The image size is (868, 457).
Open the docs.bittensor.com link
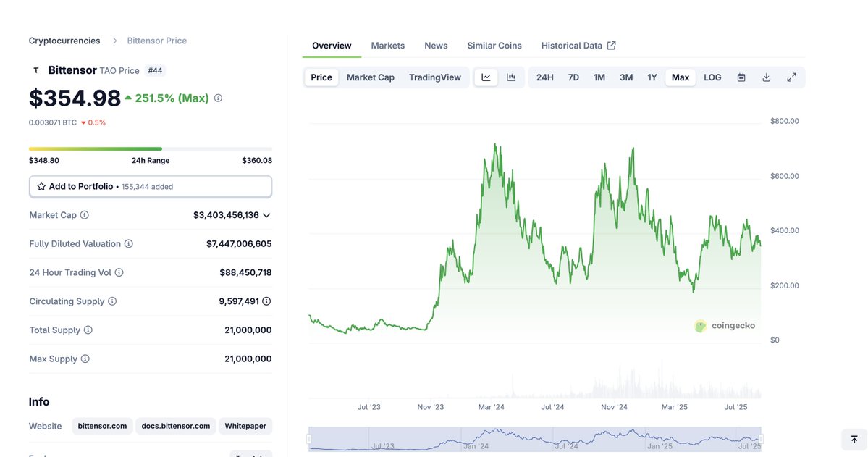coord(175,426)
